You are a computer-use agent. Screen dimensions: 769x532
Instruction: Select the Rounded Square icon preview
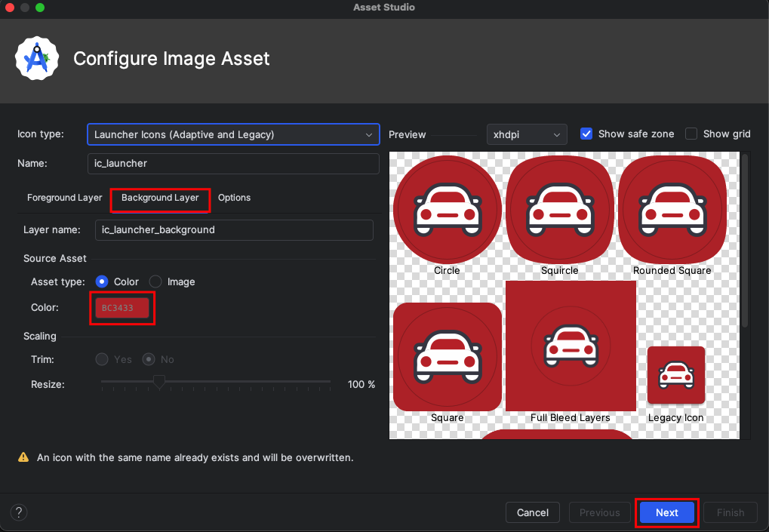672,210
